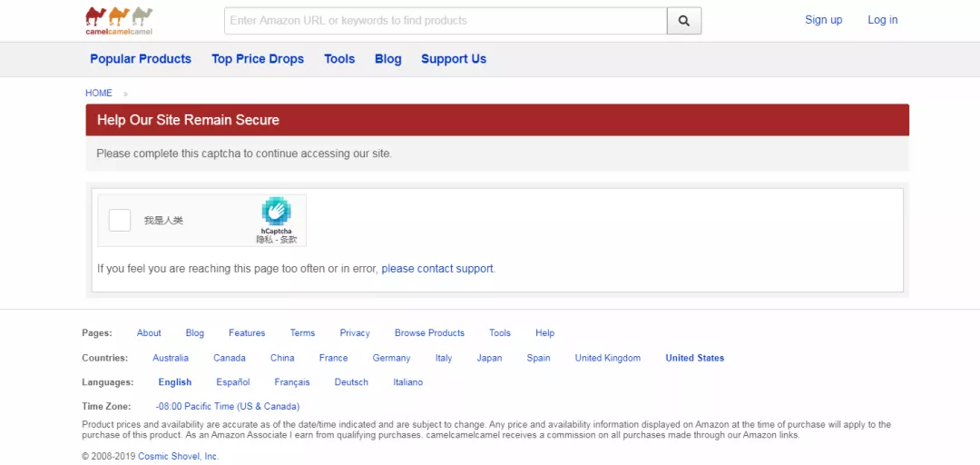Switch language to English
This screenshot has width=980, height=465.
point(175,381)
